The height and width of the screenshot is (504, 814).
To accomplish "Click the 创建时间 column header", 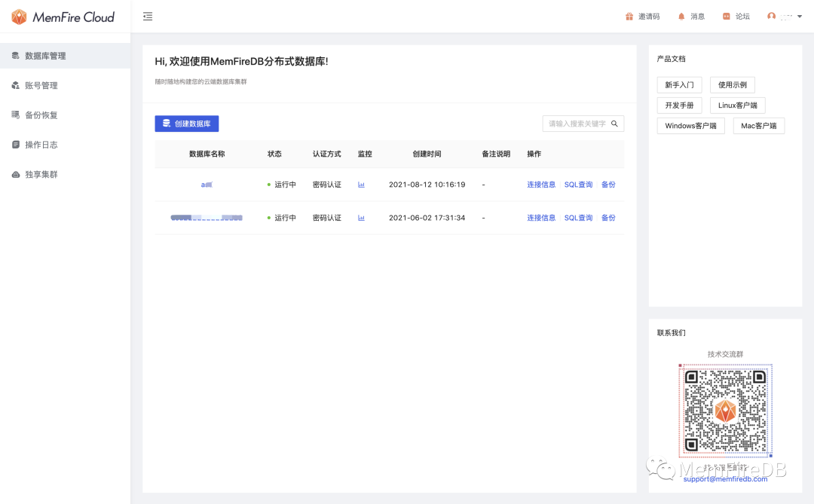I will pyautogui.click(x=427, y=154).
